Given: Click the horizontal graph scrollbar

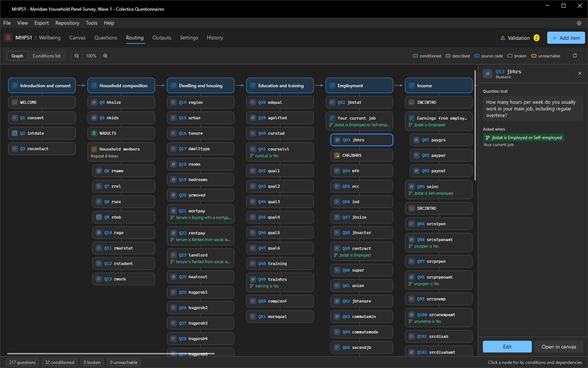Looking at the screenshot, I should pyautogui.click(x=111, y=354).
